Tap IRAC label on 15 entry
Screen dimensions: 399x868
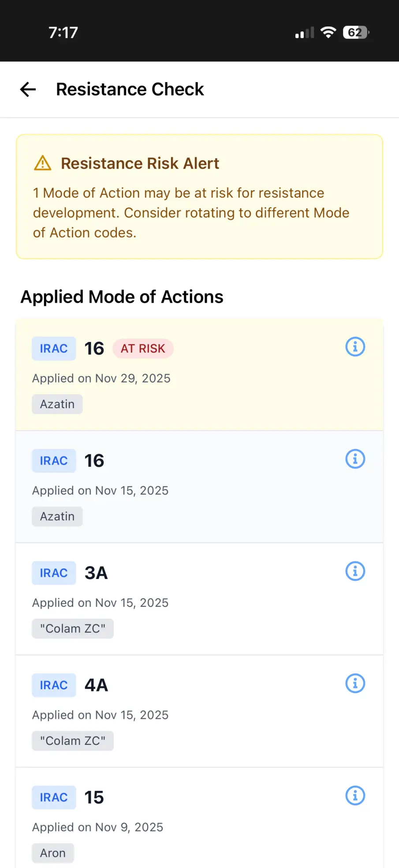54,797
